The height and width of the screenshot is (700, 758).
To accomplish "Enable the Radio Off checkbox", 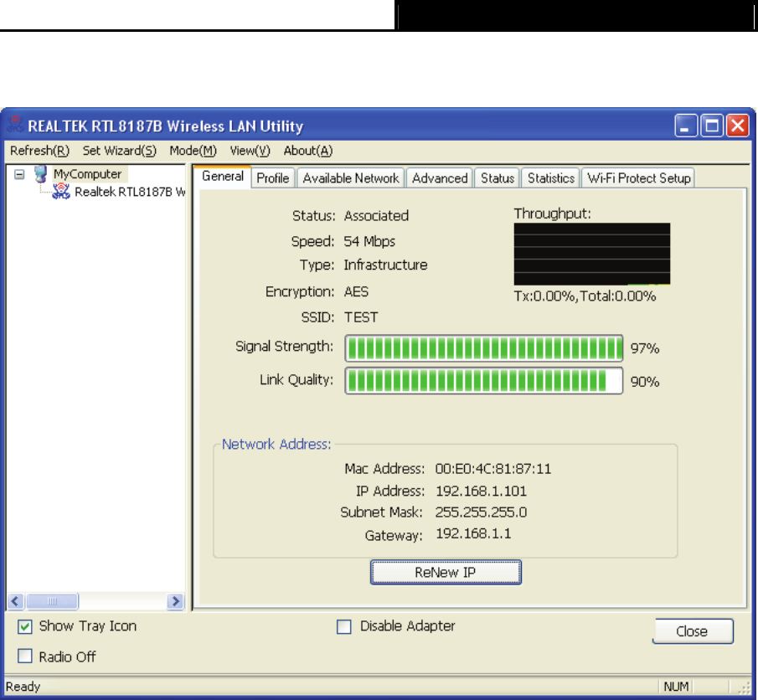I will tap(24, 656).
